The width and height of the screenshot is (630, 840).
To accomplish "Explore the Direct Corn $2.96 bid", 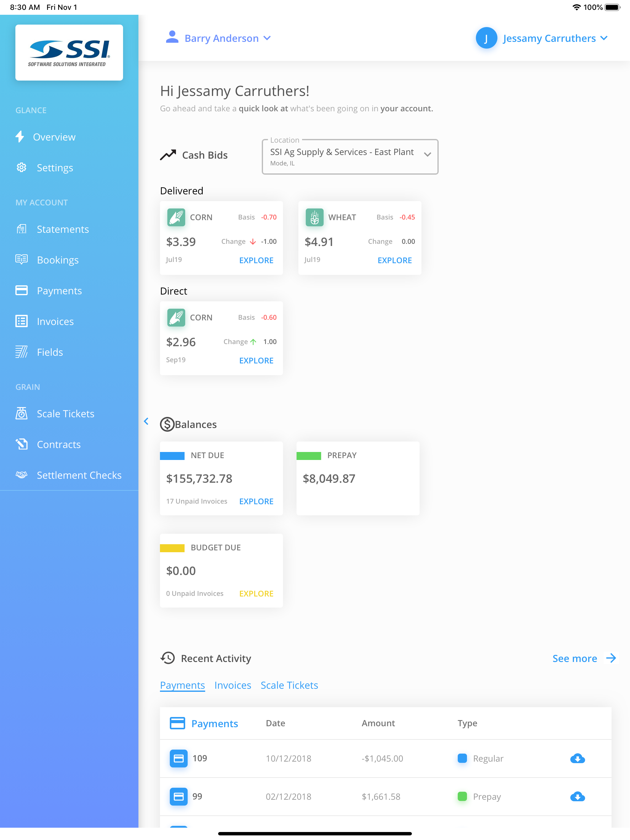I will 257,361.
